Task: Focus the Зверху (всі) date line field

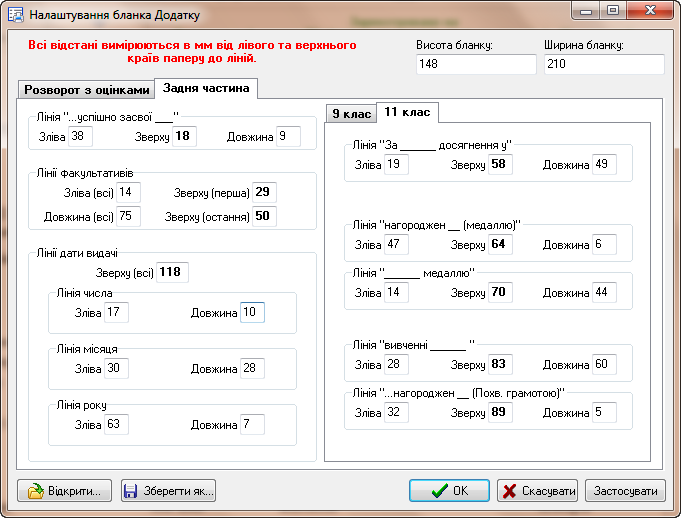Action: point(173,272)
